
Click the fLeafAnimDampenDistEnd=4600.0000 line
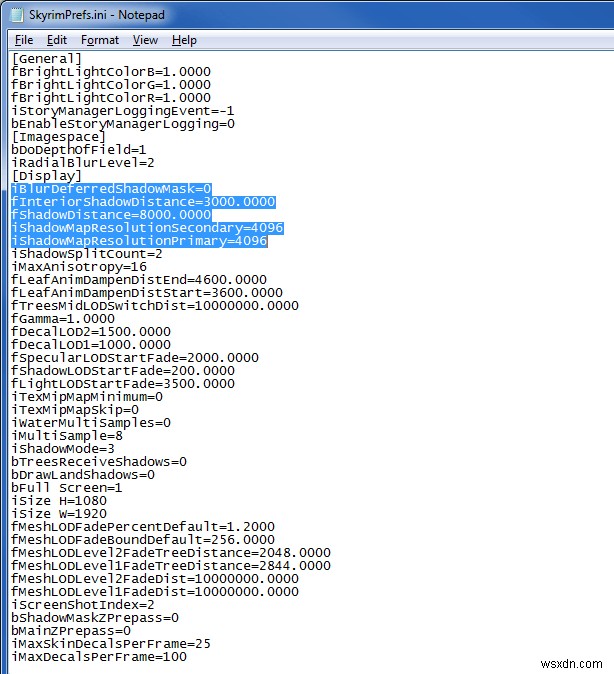139,280
